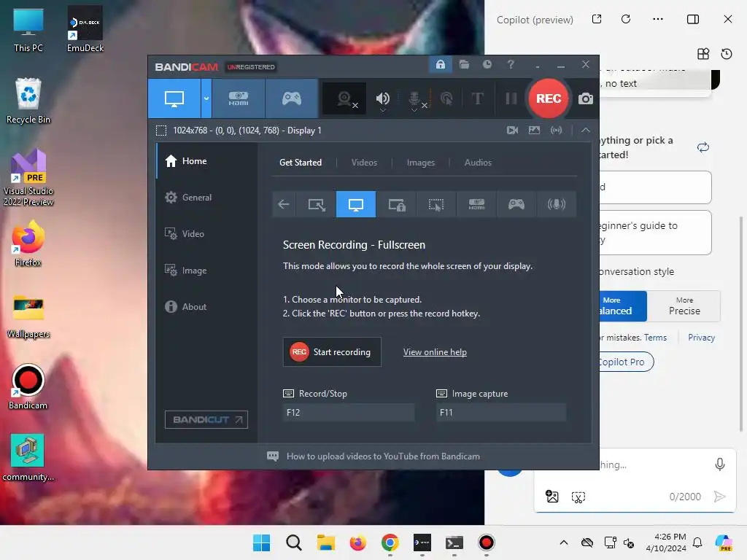Select game mode gamepad in Get Started row
This screenshot has width=747, height=560.
[516, 204]
